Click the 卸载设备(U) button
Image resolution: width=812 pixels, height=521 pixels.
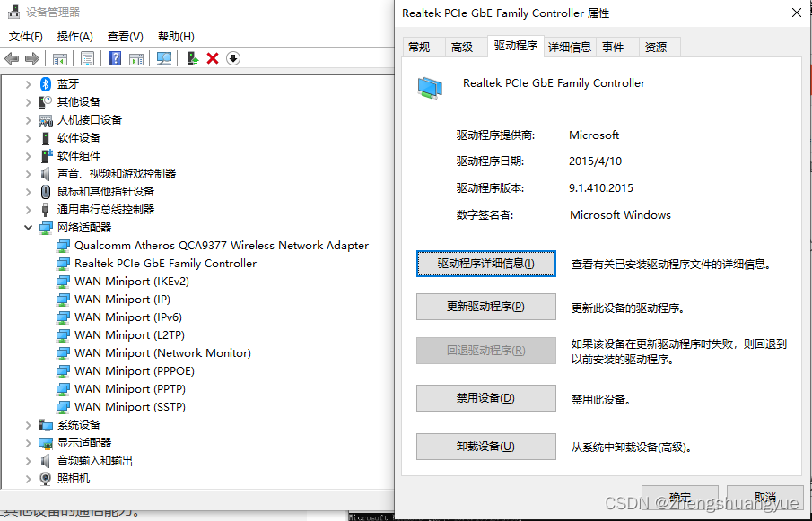pyautogui.click(x=485, y=447)
